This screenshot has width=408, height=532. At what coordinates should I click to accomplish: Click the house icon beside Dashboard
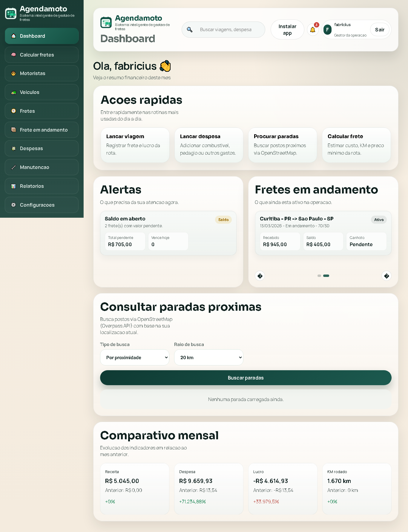(x=13, y=36)
